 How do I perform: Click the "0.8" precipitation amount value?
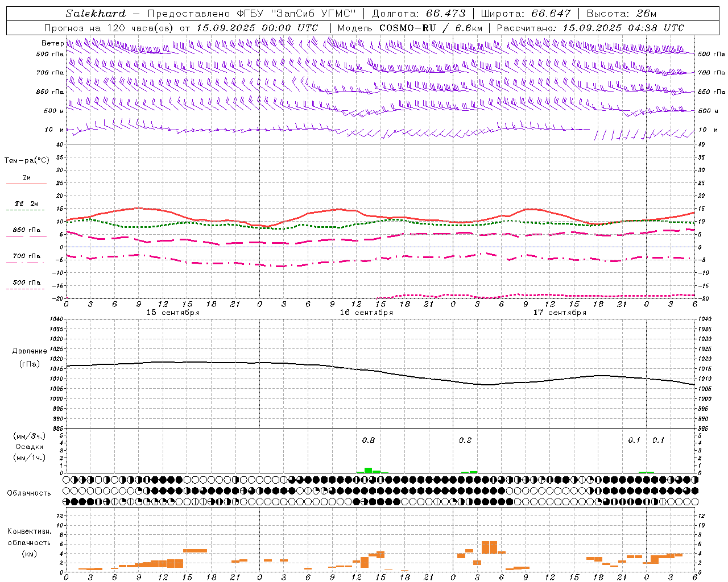click(369, 440)
